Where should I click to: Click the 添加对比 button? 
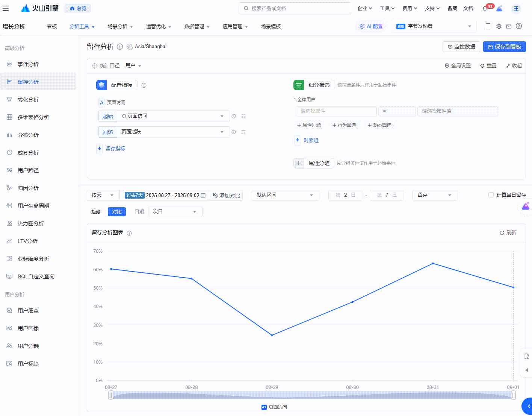tap(226, 195)
